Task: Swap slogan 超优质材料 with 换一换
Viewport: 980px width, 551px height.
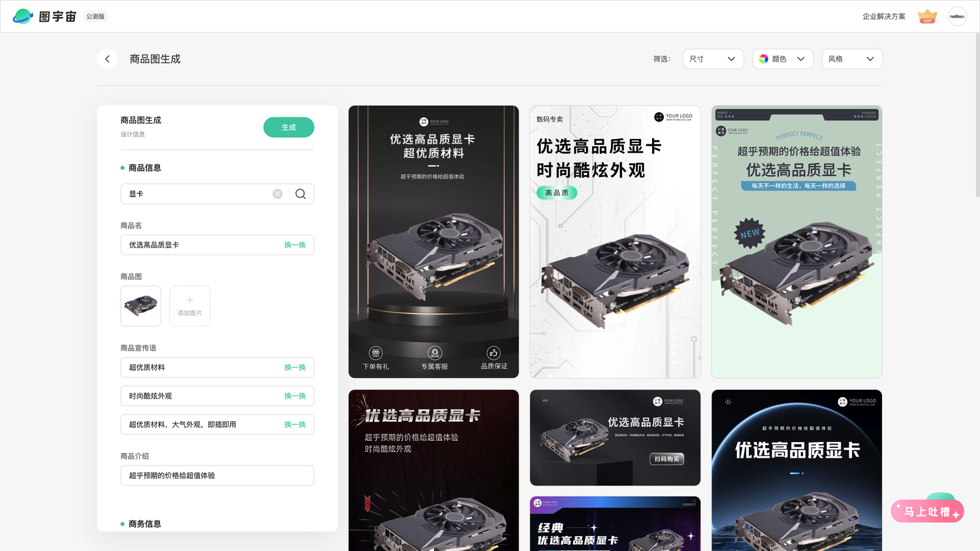Action: coord(295,368)
